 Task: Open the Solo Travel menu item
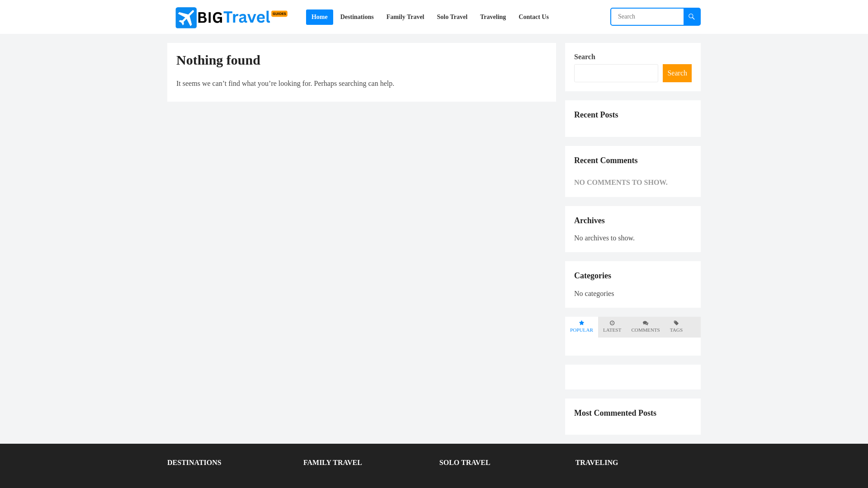pos(452,17)
